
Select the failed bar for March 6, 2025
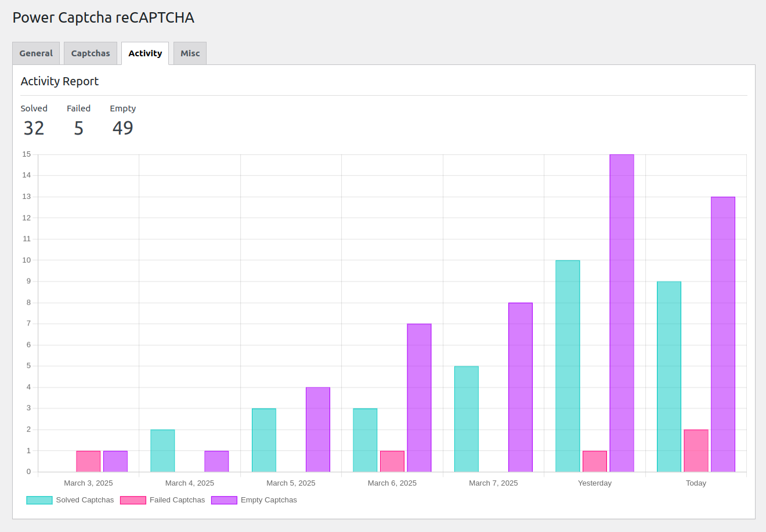pos(392,461)
